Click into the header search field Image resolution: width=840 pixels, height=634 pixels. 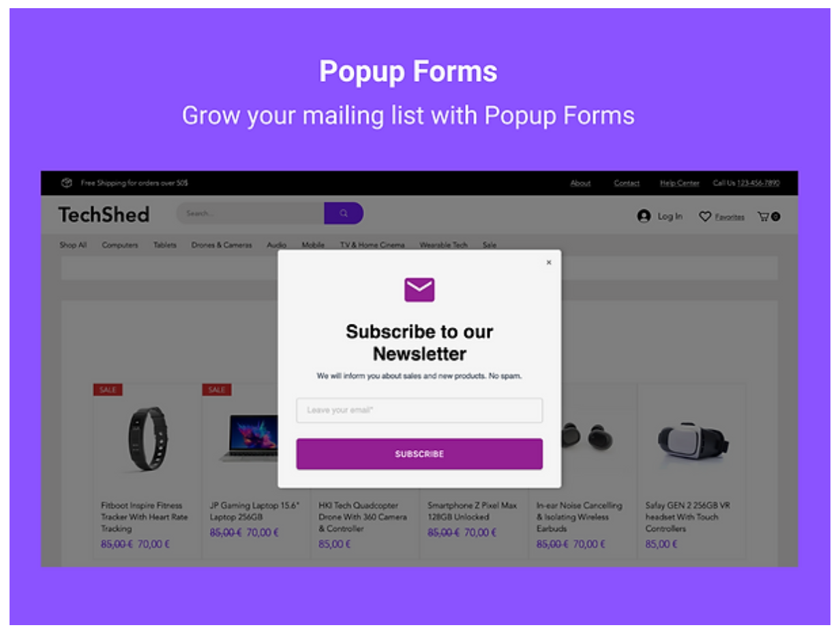[x=250, y=213]
